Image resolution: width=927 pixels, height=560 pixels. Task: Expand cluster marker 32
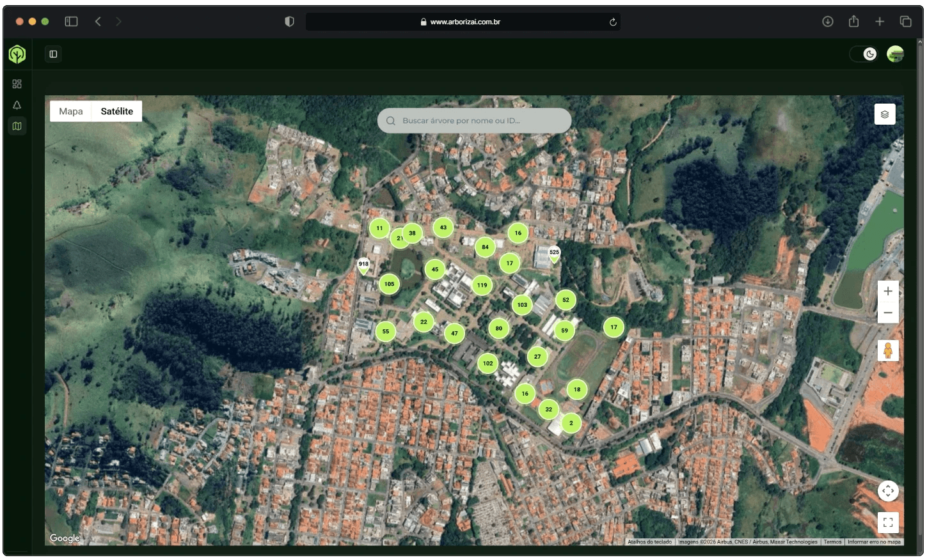(x=548, y=410)
